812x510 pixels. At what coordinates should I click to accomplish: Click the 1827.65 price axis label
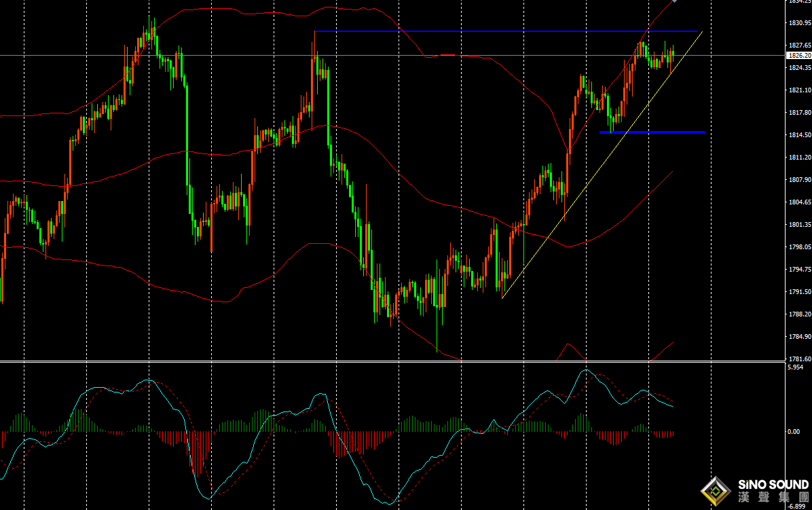pyautogui.click(x=800, y=45)
